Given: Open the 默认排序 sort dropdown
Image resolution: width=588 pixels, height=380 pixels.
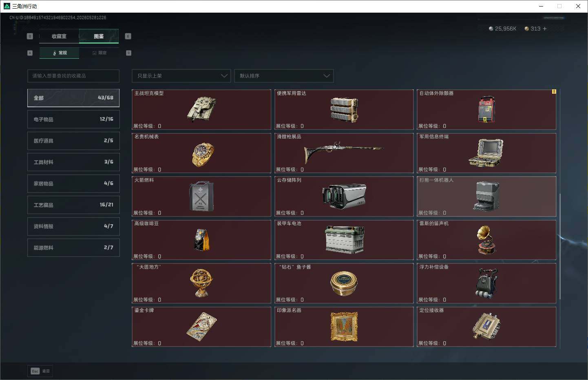Looking at the screenshot, I should pyautogui.click(x=284, y=76).
